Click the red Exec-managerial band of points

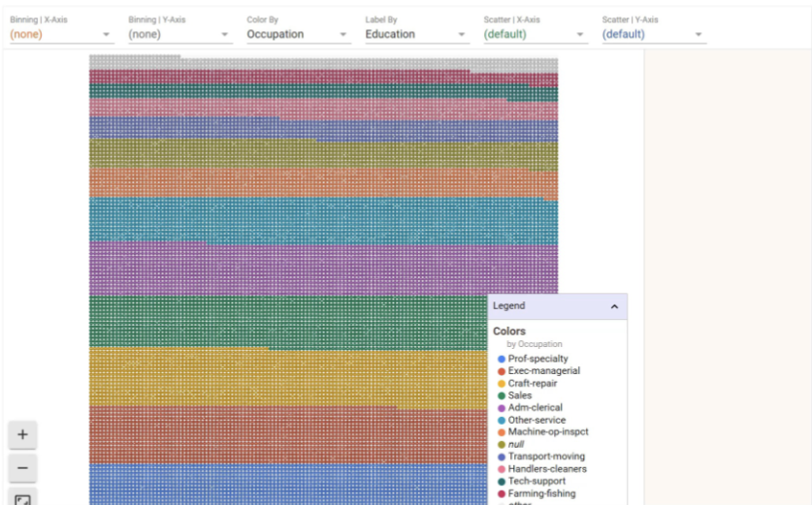pyautogui.click(x=288, y=435)
